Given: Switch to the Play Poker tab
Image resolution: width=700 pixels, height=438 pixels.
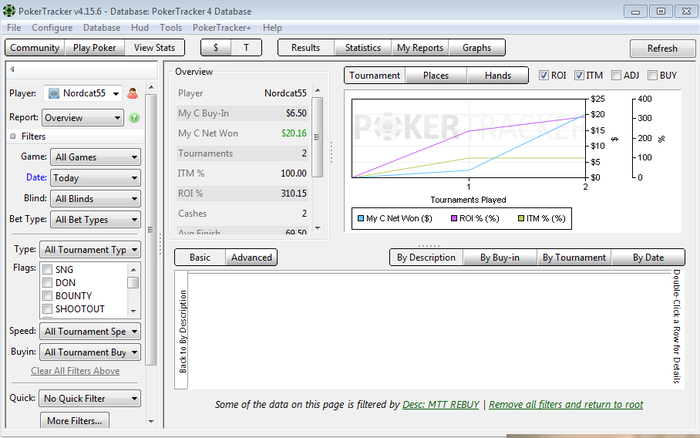Looking at the screenshot, I should (95, 47).
